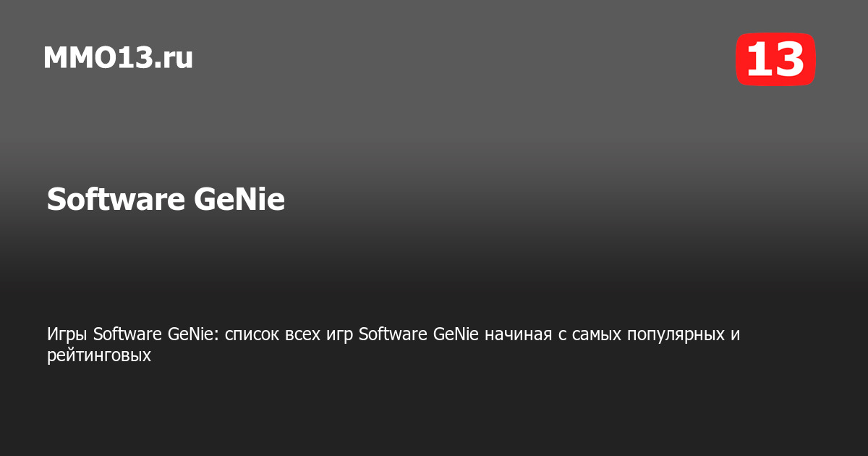Click the word "рейтинговых" in the description
This screenshot has height=456, width=868.
[99, 355]
